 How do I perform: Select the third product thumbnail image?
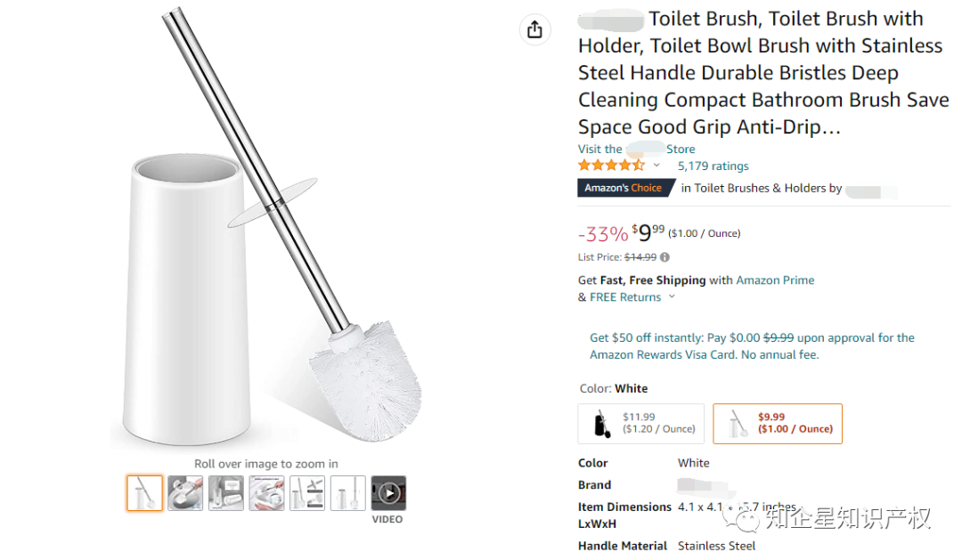pos(226,493)
